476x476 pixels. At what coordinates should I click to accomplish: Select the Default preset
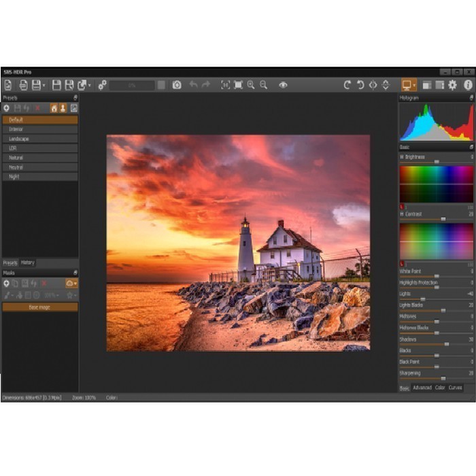(40, 120)
